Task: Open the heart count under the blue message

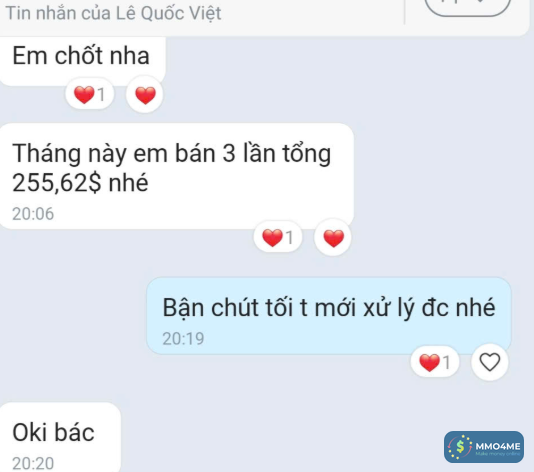Action: tap(435, 362)
